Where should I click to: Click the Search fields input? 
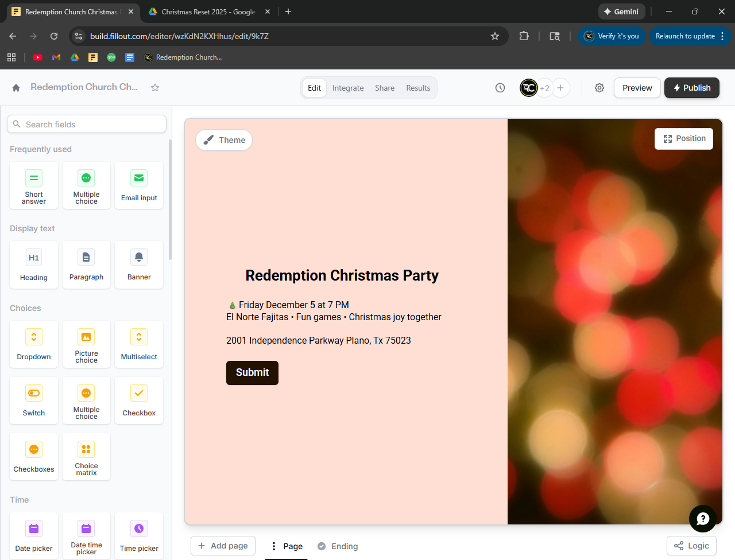[92, 125]
